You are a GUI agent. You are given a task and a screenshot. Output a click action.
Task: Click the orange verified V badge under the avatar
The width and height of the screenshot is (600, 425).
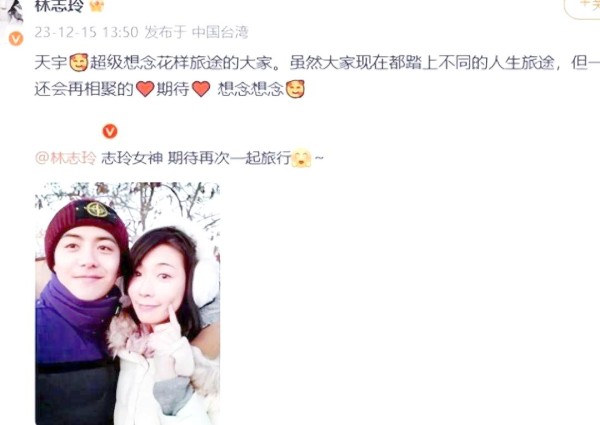[x=16, y=39]
